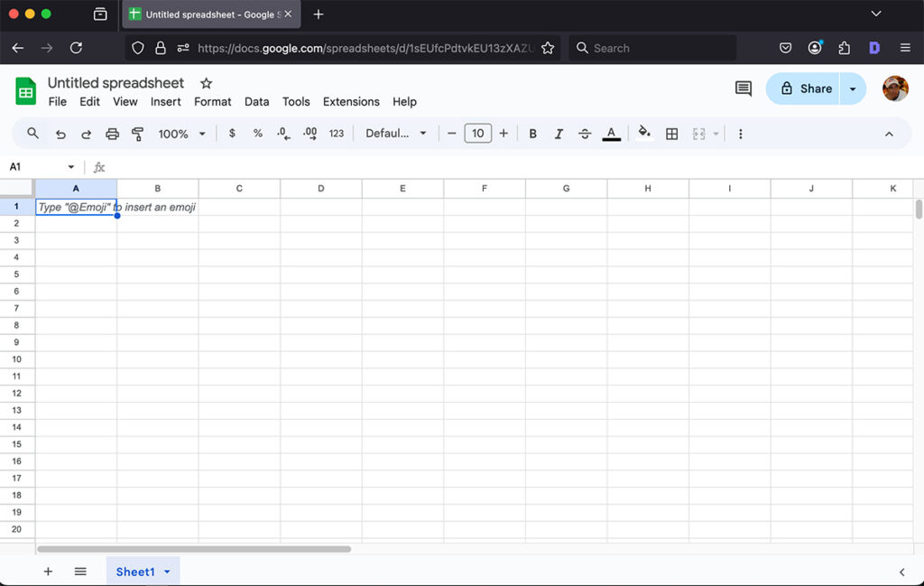
Task: Click the Share button
Action: [804, 88]
